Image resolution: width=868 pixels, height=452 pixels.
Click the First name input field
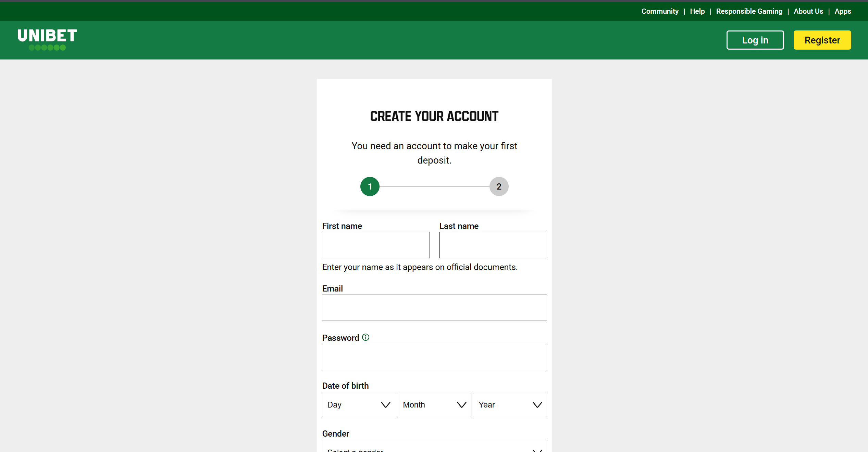(375, 245)
